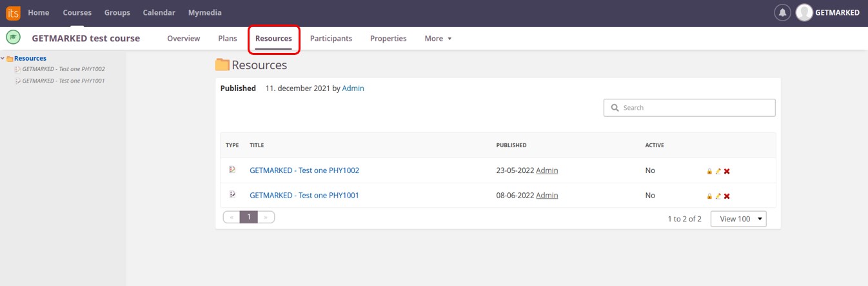
Task: Click the '1 to 2 of 2' count text
Action: (x=684, y=219)
